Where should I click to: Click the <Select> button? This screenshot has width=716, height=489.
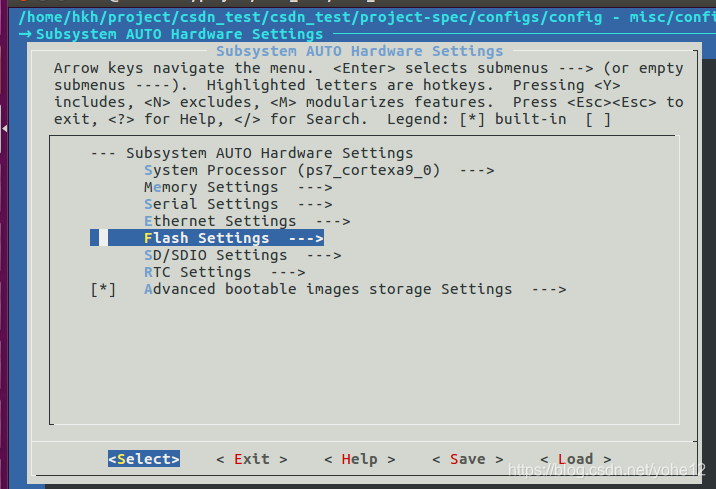click(x=144, y=459)
